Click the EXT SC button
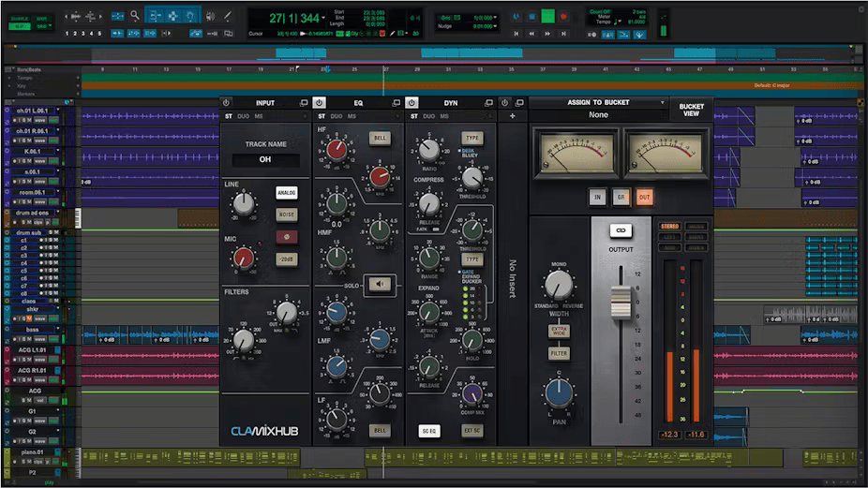 coord(472,431)
